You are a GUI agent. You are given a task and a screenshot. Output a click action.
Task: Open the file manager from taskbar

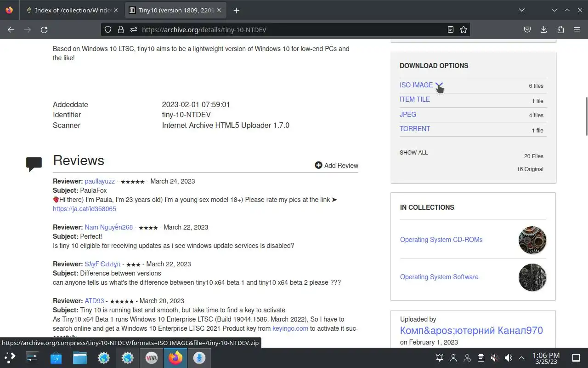(80, 357)
